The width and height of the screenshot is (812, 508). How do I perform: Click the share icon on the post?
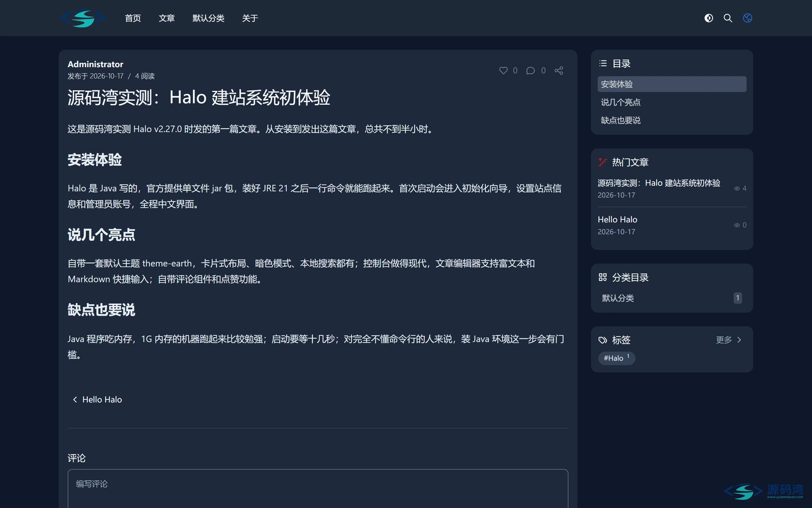pos(559,71)
